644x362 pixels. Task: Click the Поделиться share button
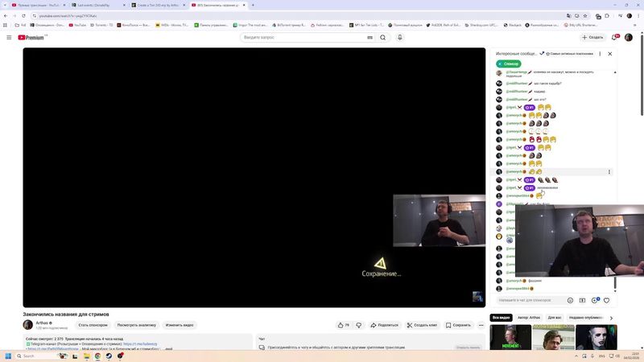385,325
